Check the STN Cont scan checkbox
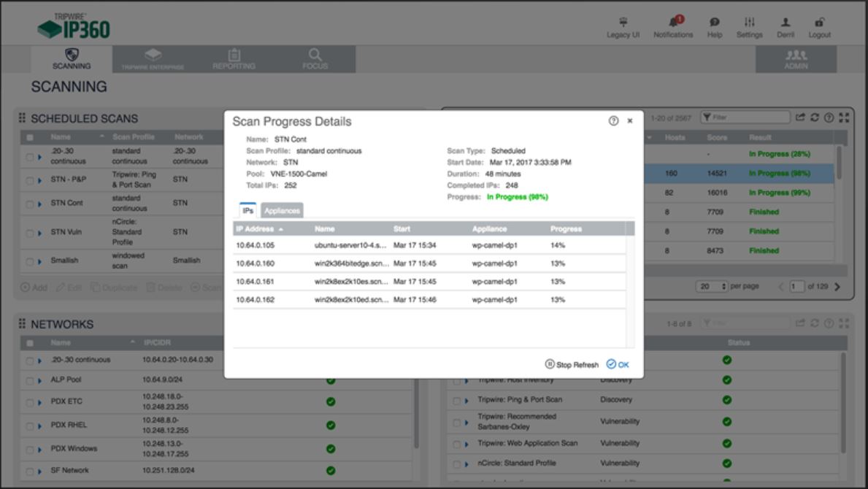 tap(30, 204)
